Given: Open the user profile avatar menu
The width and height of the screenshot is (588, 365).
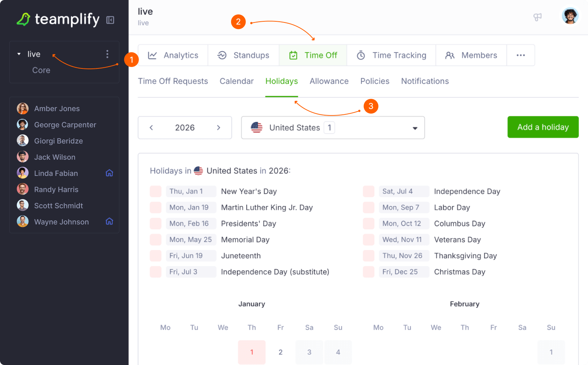Looking at the screenshot, I should pos(570,16).
